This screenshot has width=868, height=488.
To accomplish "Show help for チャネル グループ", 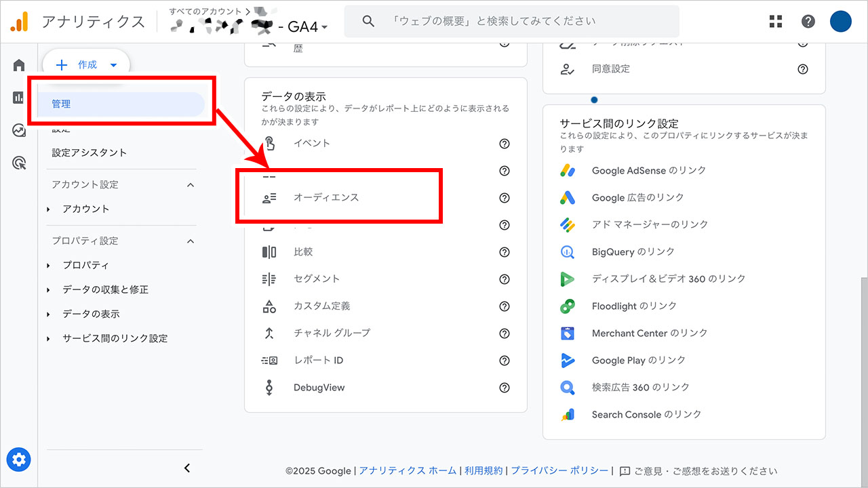I will pyautogui.click(x=505, y=333).
